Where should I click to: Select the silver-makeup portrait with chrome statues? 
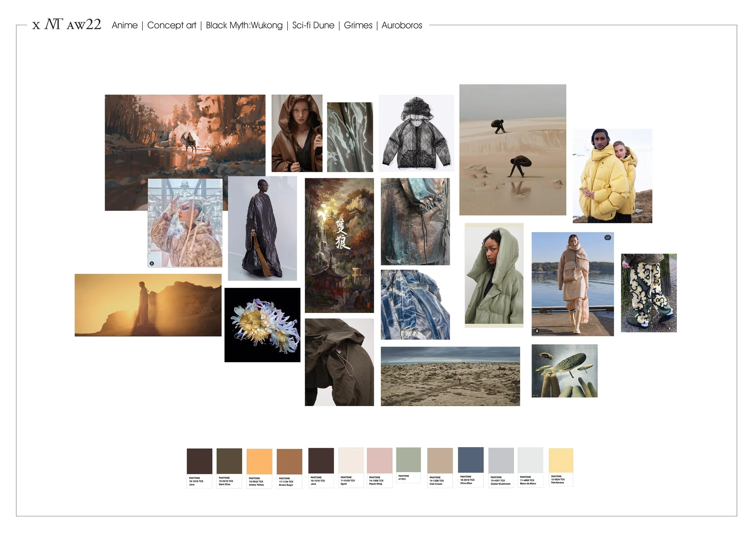coord(185,223)
